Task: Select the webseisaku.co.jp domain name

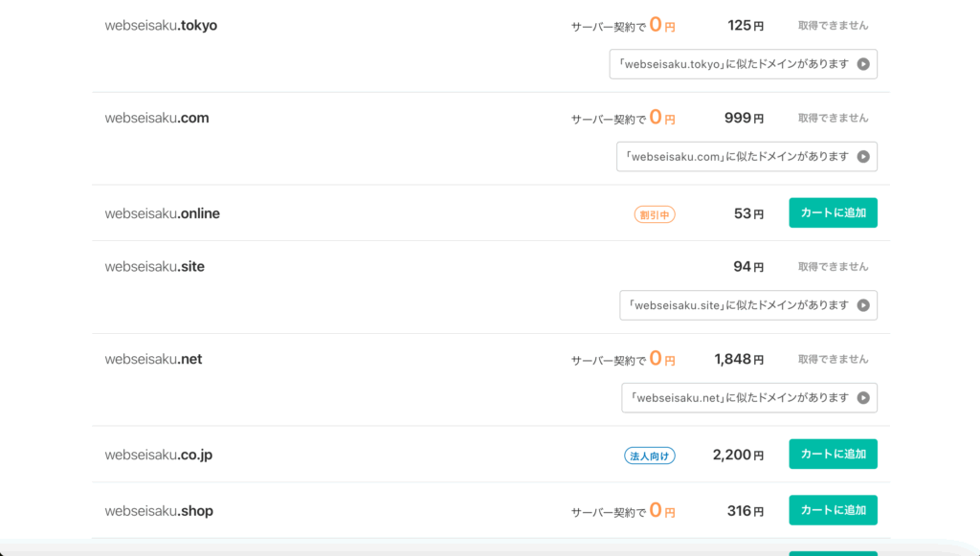Action: 159,455
